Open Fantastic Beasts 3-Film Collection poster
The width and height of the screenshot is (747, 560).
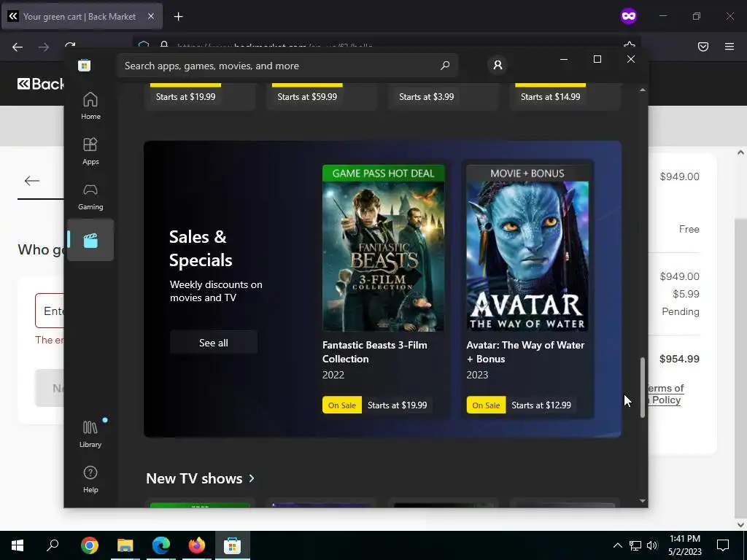coord(384,248)
